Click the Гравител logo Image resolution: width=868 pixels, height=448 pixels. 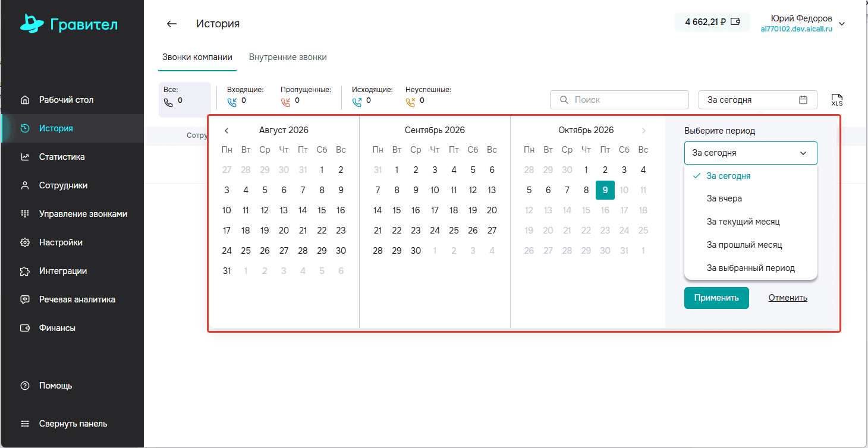pyautogui.click(x=69, y=24)
